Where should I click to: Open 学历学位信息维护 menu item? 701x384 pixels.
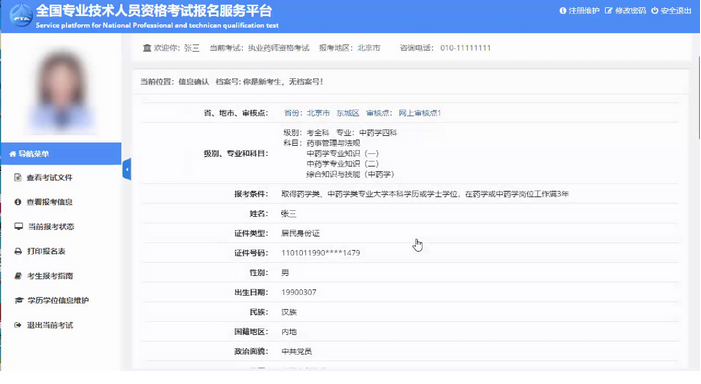(58, 300)
